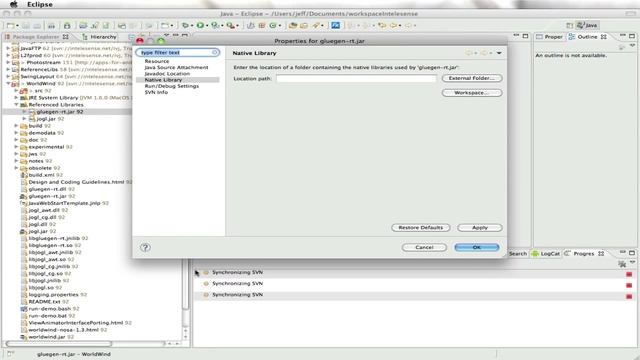The height and width of the screenshot is (360, 640).
Task: Select Java Source Attachment in properties list
Action: [x=176, y=67]
